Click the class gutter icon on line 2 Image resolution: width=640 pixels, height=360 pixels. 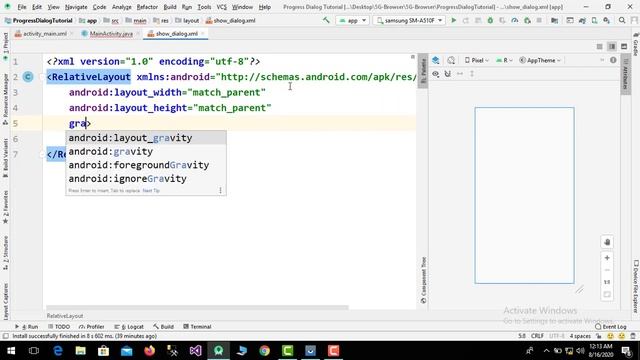[28, 77]
